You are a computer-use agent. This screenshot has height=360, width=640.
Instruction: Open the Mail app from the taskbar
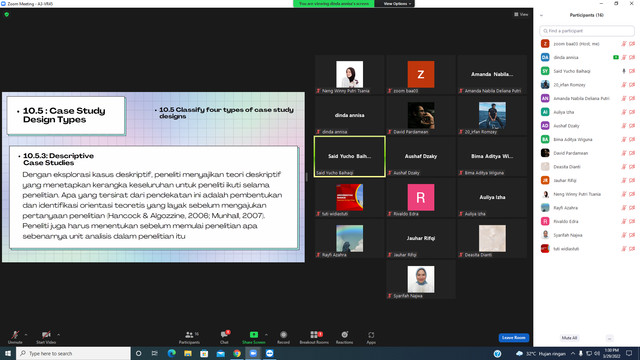click(220, 353)
